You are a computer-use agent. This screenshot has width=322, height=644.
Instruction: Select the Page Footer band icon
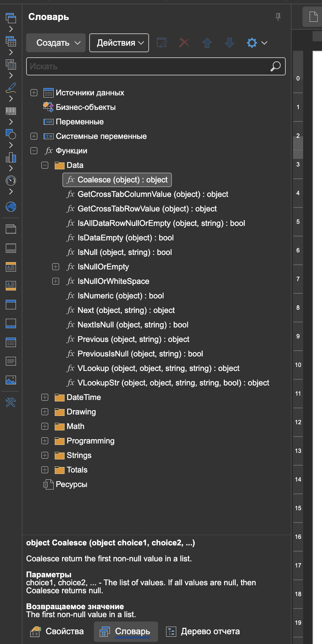coord(11,286)
